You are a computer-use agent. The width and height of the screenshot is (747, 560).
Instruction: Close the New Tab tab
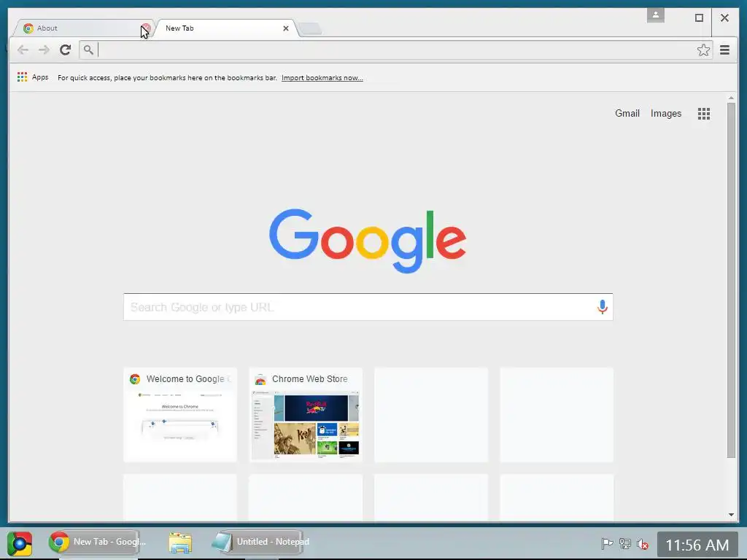coord(286,28)
